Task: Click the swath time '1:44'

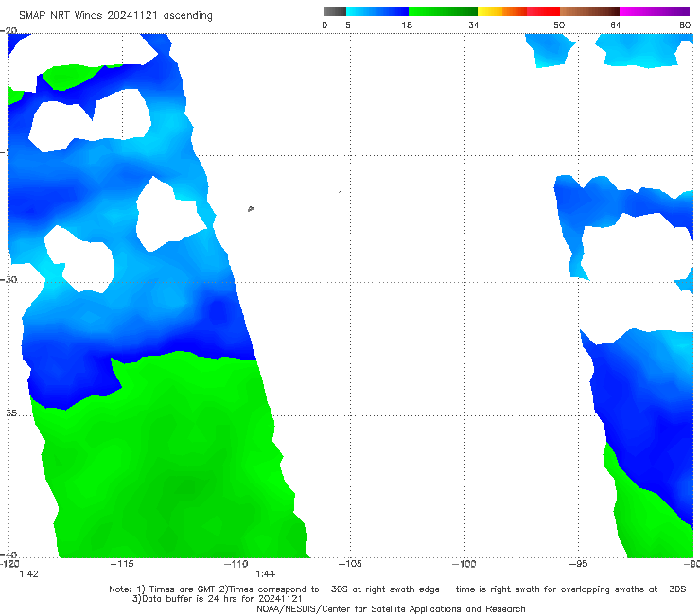Action: 265,574
